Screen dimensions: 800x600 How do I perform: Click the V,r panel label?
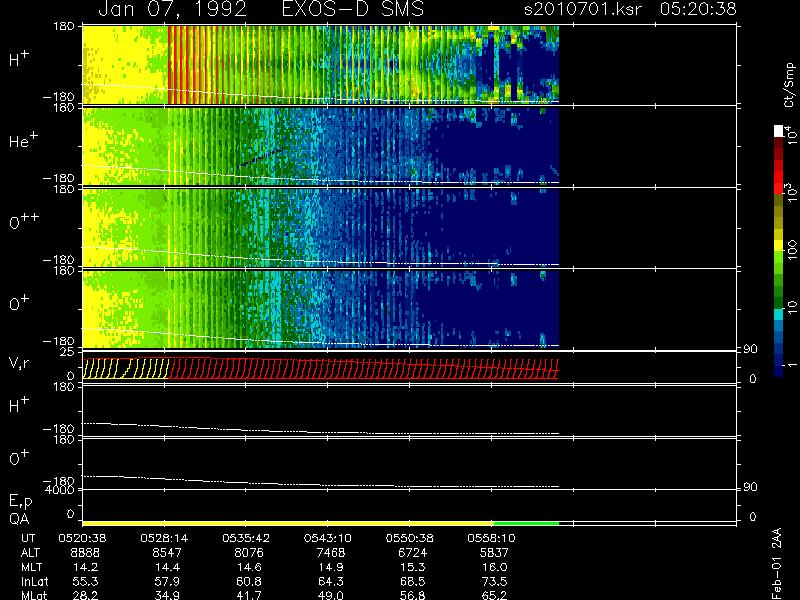coord(19,363)
